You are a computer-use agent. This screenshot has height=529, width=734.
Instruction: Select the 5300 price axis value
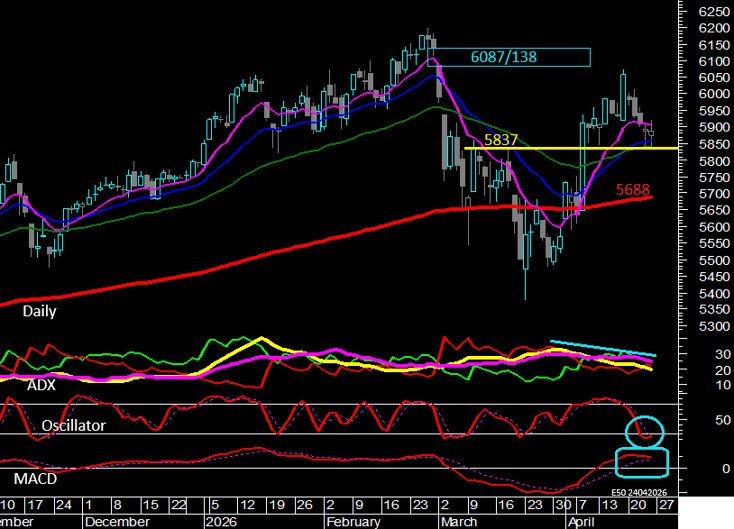(712, 327)
